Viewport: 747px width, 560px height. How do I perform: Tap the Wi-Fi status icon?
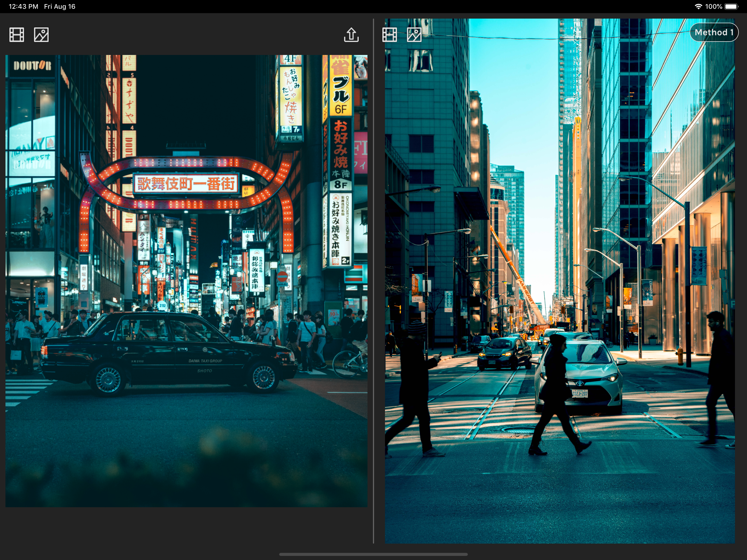click(698, 6)
